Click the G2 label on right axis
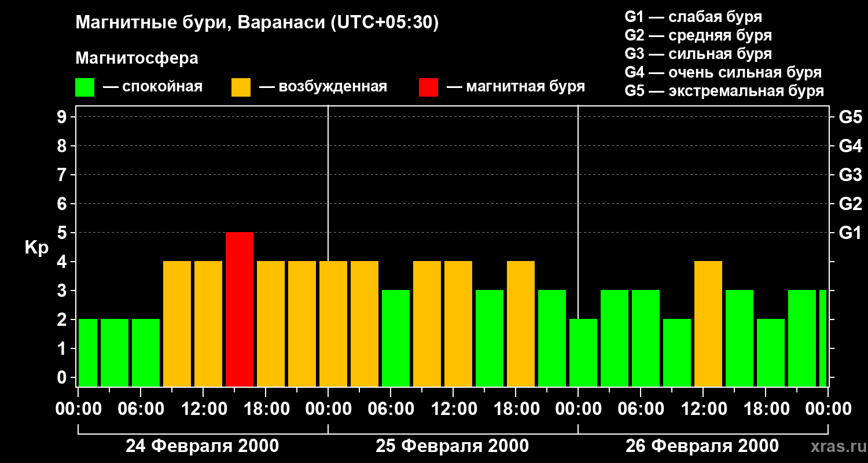 (850, 204)
